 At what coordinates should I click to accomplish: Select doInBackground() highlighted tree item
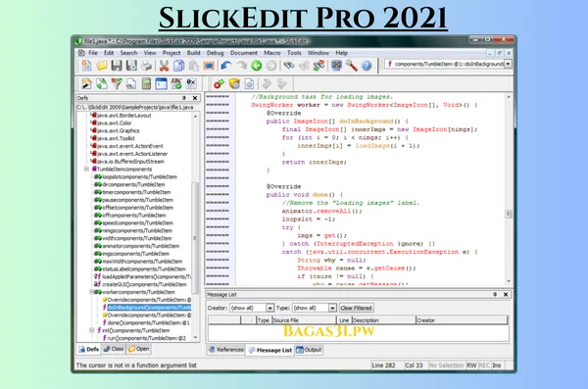(x=149, y=308)
